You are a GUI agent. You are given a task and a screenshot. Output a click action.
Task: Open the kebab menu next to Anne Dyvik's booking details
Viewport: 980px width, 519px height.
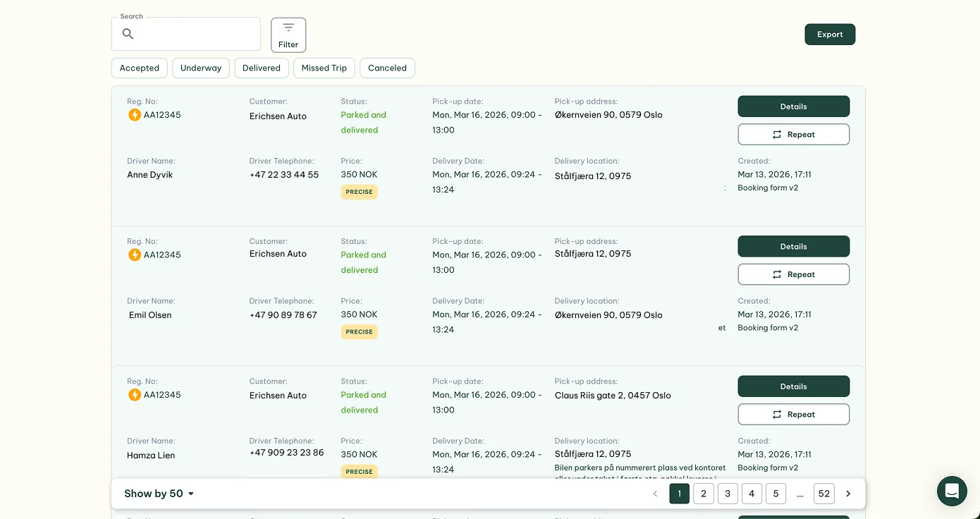click(725, 188)
